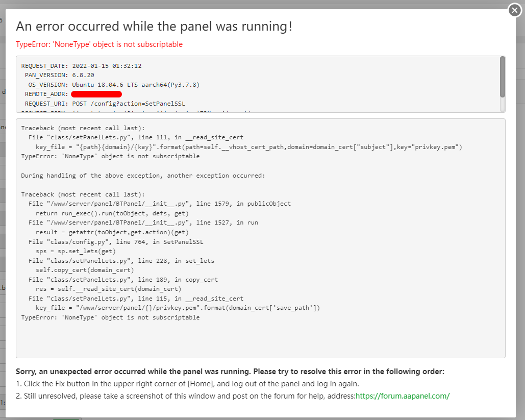The width and height of the screenshot is (525, 420).
Task: Click step 1 about the Fix button
Action: [188, 384]
